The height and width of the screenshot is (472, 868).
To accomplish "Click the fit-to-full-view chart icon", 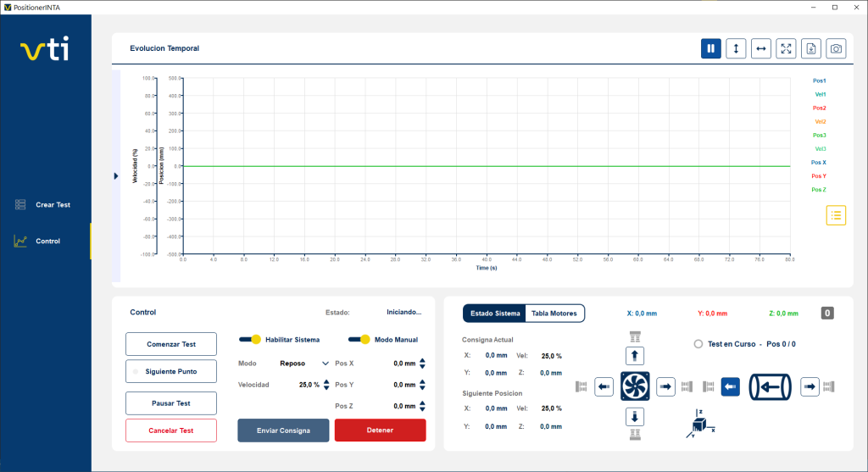I will 786,49.
